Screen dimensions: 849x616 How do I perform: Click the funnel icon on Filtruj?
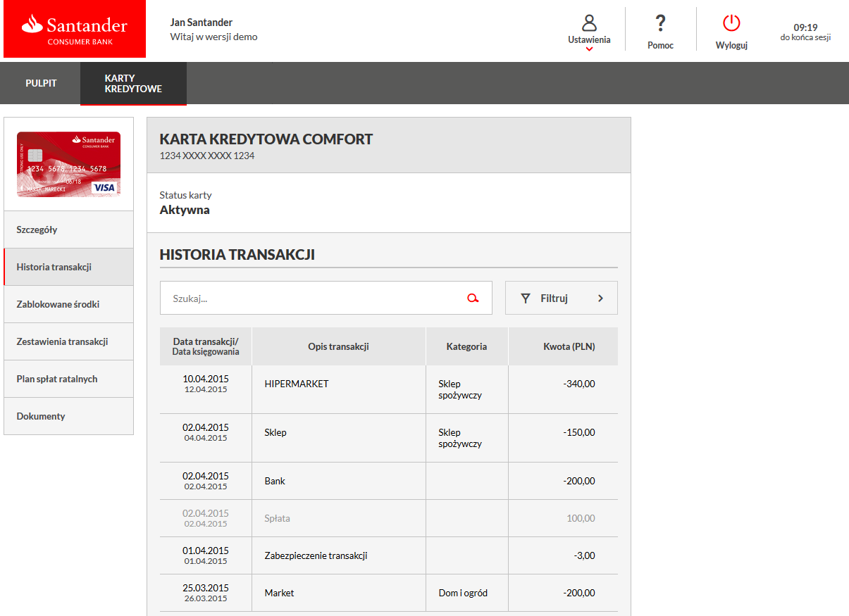coord(525,298)
